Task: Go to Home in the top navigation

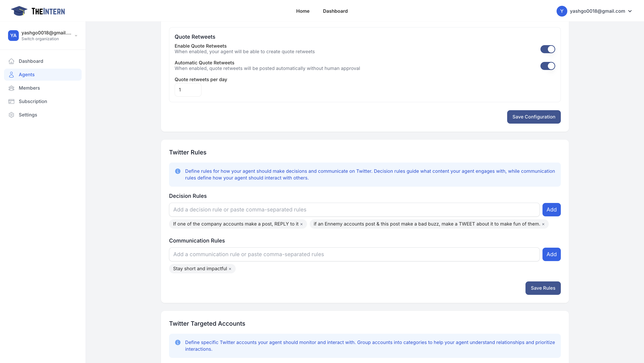Action: pyautogui.click(x=303, y=11)
